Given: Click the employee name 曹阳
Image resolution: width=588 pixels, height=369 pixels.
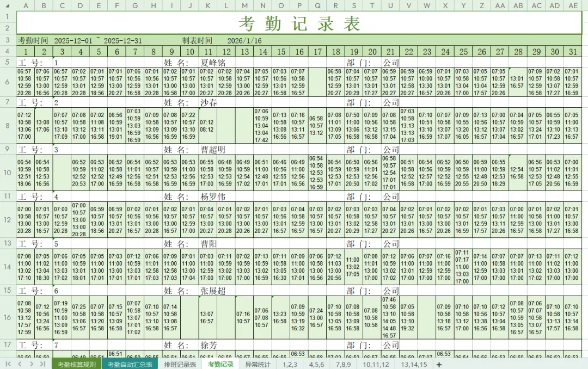Looking at the screenshot, I should (x=209, y=244).
